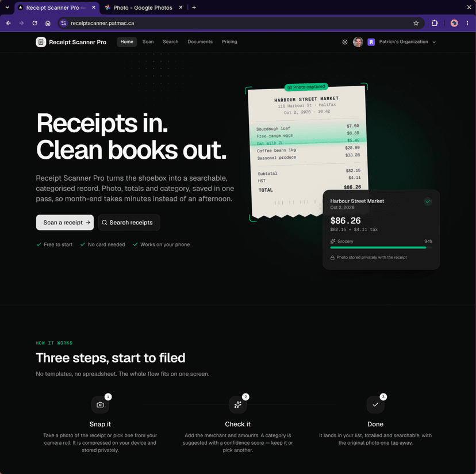The image size is (476, 474).
Task: Click the Three steps, start to filed heading
Action: (x=110, y=358)
